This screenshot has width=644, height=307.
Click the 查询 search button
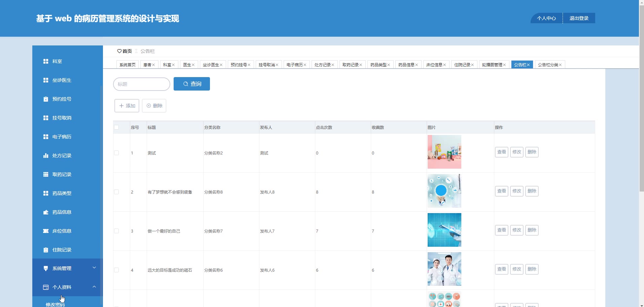[192, 84]
